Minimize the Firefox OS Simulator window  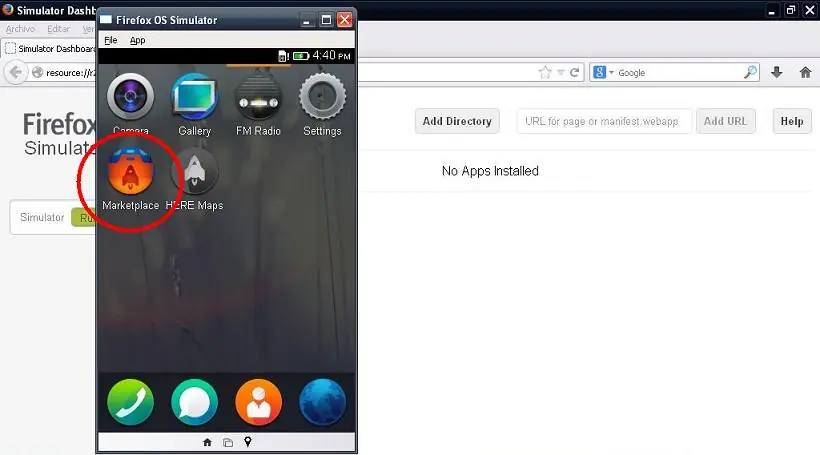(308, 20)
